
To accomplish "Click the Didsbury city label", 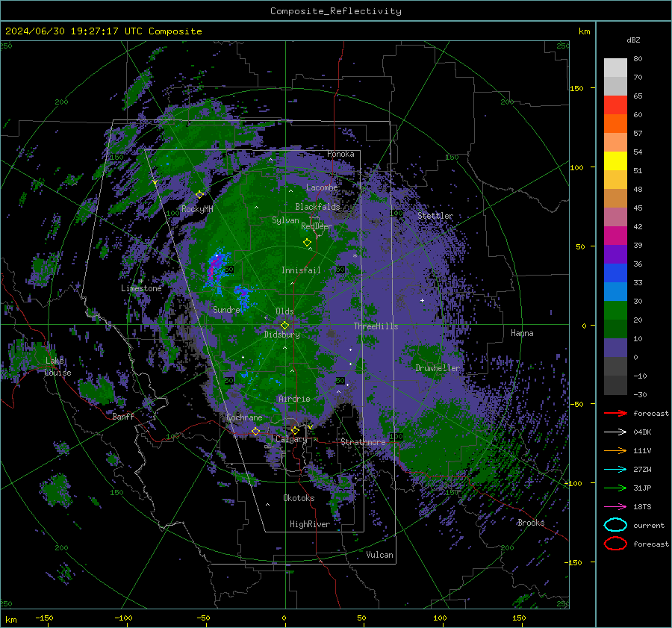I will pos(281,335).
